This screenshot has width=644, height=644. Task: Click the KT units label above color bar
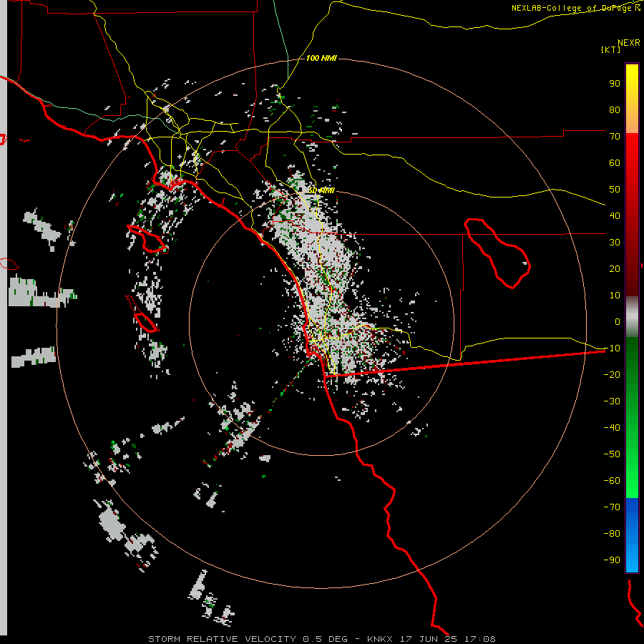pos(611,49)
